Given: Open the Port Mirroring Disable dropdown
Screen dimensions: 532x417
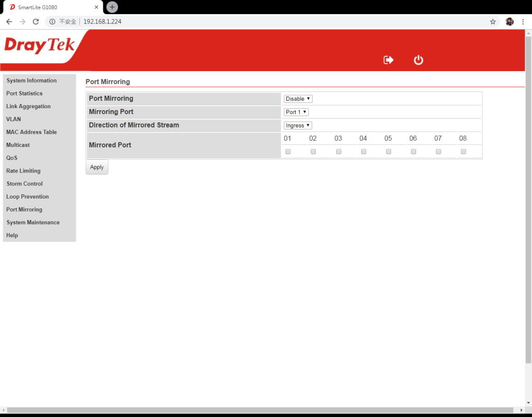Looking at the screenshot, I should click(x=298, y=99).
